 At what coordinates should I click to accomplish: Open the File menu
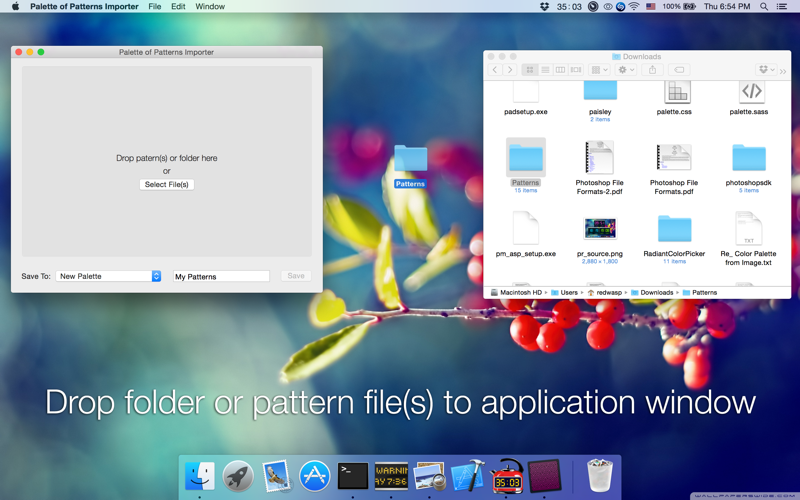[154, 7]
